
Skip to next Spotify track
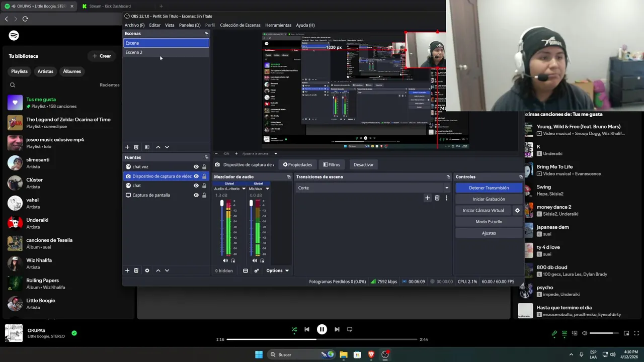337,329
